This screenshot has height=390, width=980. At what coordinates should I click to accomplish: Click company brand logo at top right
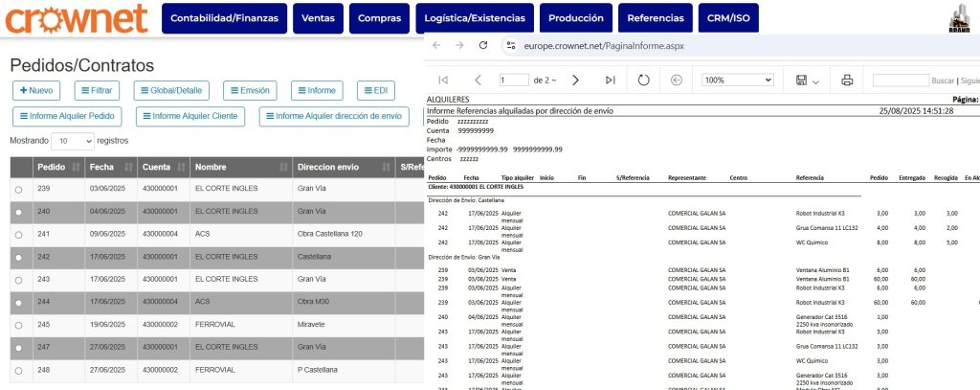pos(959,17)
